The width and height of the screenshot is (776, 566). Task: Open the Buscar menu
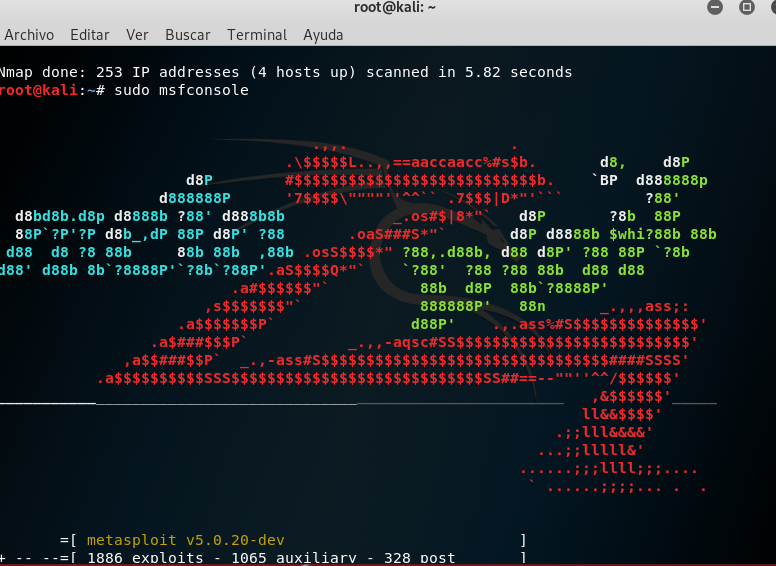(x=188, y=35)
